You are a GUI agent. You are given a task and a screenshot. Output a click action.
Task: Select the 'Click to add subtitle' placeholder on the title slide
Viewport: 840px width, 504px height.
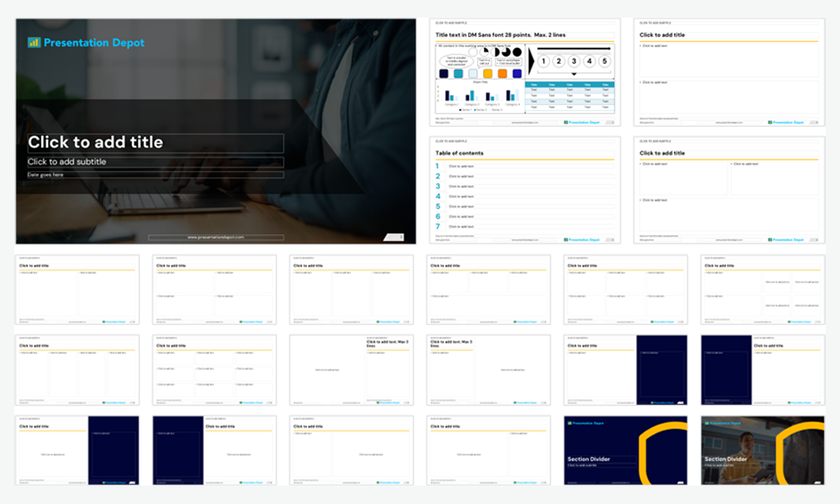155,162
